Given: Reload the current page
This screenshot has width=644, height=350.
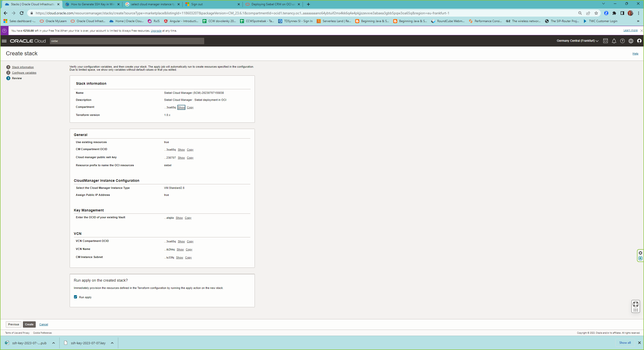Looking at the screenshot, I should (x=22, y=13).
